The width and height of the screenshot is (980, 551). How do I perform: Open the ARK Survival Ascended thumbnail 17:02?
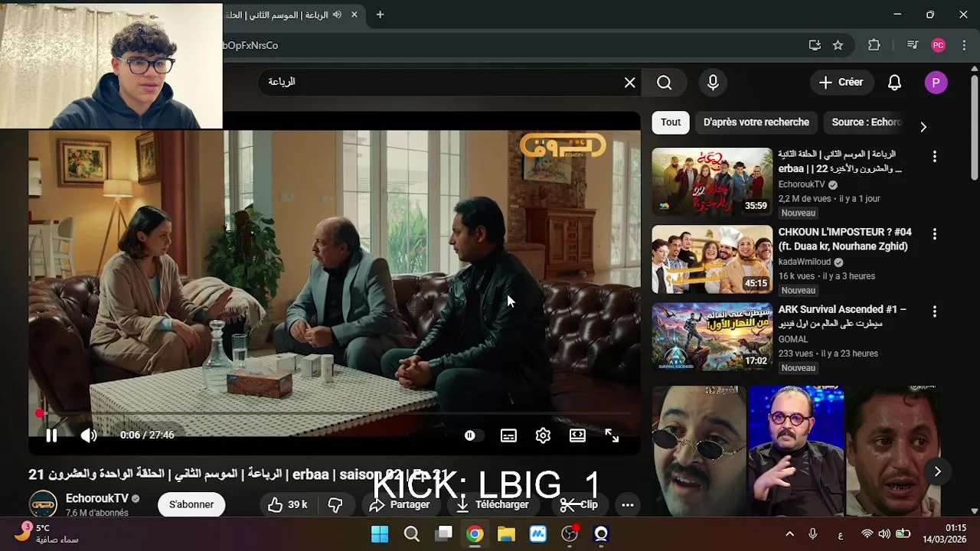coord(712,337)
